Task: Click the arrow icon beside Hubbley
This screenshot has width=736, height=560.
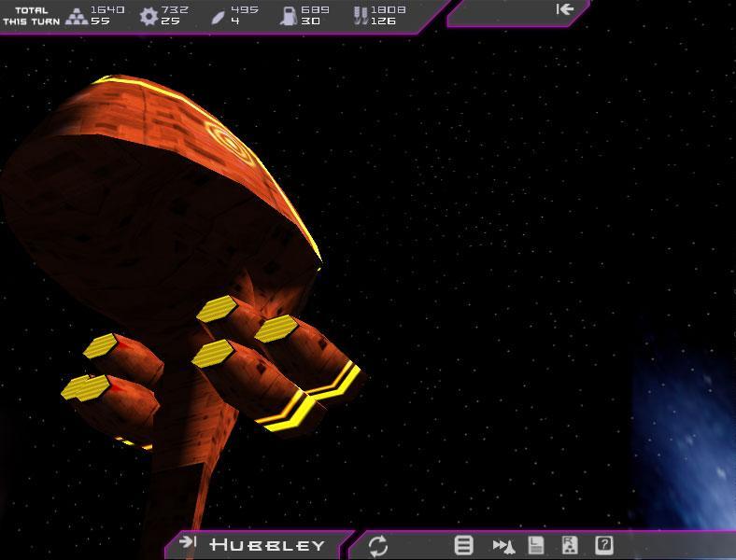Action: point(188,542)
